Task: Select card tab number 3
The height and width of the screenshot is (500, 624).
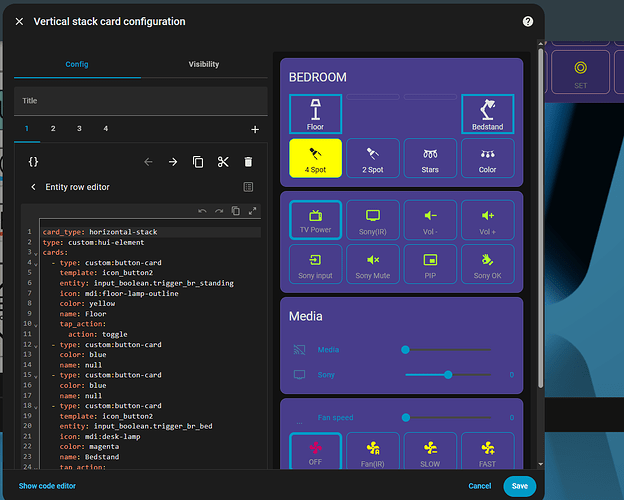Action: tap(79, 129)
